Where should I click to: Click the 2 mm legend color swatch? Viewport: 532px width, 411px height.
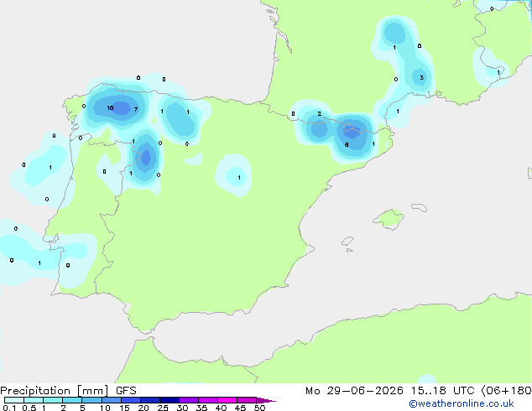pyautogui.click(x=72, y=400)
